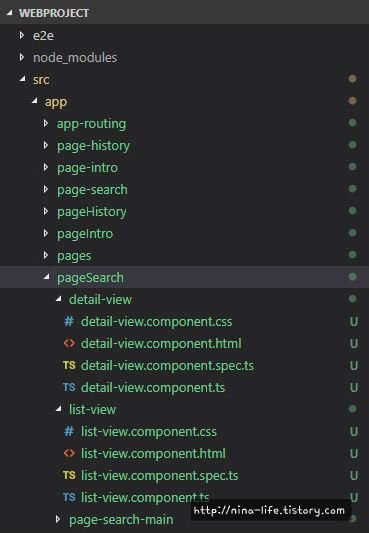The height and width of the screenshot is (533, 369).
Task: Click the CSS hash icon of list-view.component.css
Action: click(x=69, y=431)
